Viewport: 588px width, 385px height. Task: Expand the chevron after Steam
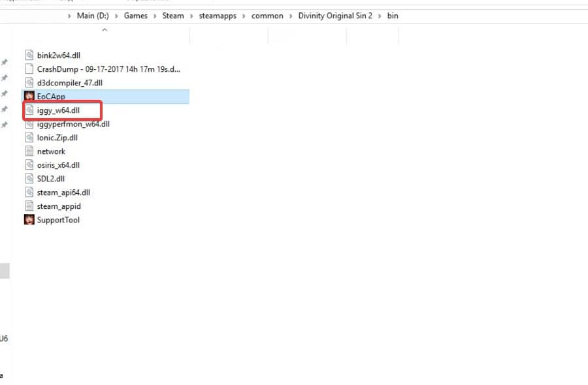[x=191, y=16]
